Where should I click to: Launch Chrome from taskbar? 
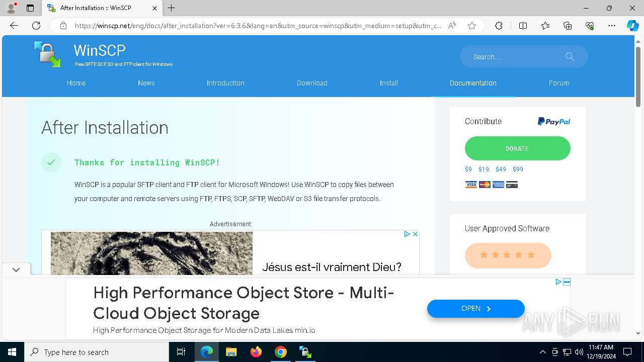pyautogui.click(x=281, y=352)
